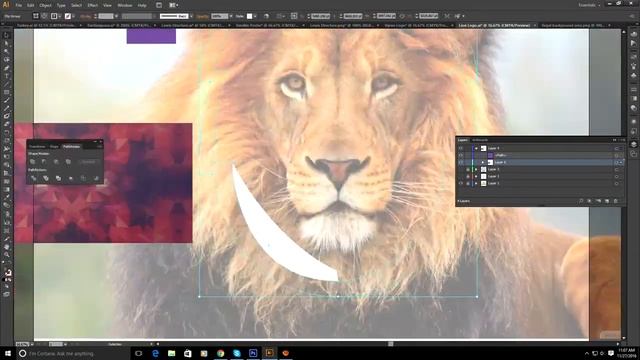Toggle visibility of the bottom layer

pyautogui.click(x=461, y=183)
